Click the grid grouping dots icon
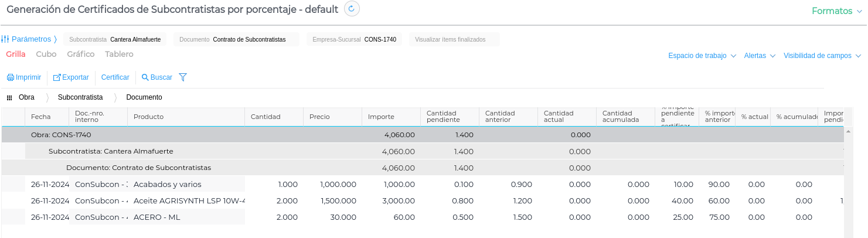The width and height of the screenshot is (868, 238). 9,97
